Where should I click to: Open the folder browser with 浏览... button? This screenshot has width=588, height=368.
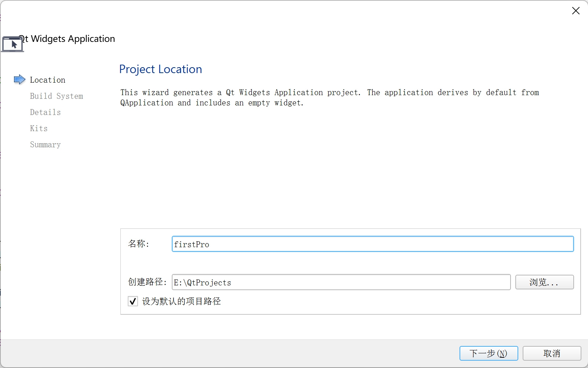(544, 282)
